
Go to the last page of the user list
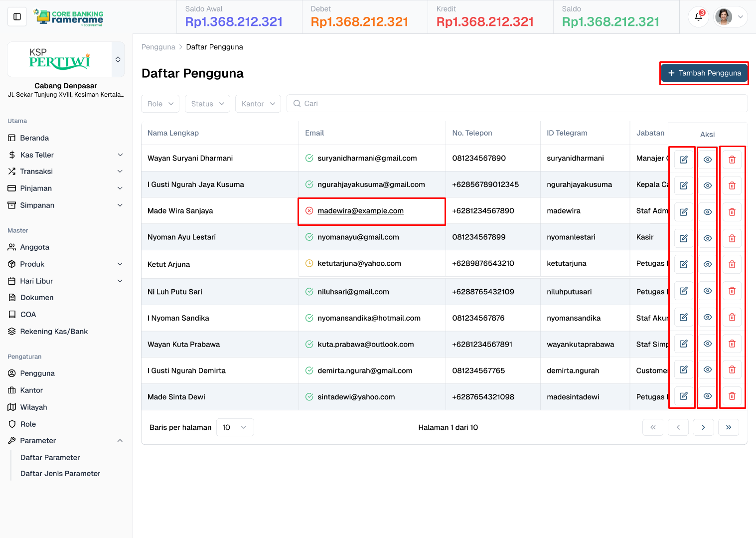click(729, 427)
